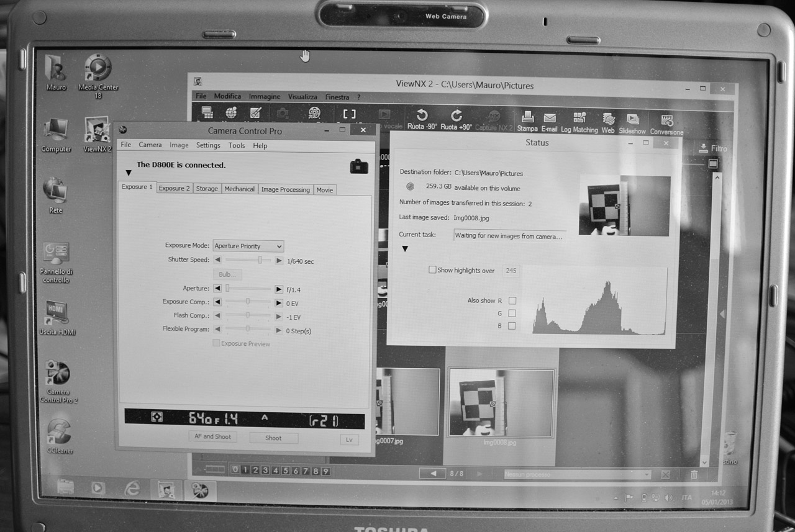Open the Filtro filter panel
Screen dimensions: 795x532
713,148
